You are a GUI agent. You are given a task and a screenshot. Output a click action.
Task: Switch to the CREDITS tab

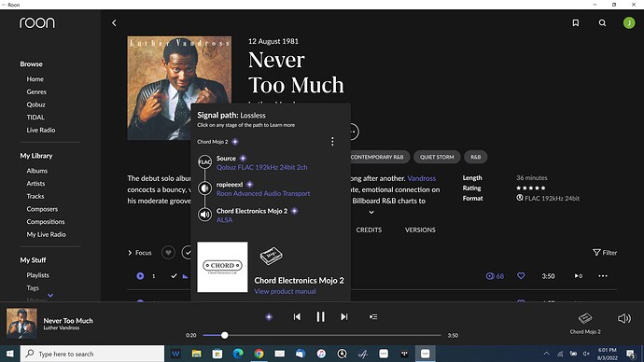369,230
